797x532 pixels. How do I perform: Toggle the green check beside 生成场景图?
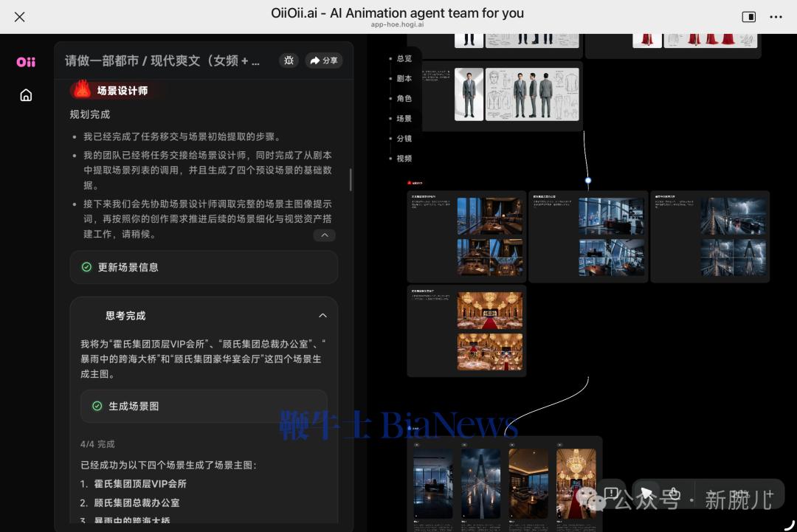[97, 406]
